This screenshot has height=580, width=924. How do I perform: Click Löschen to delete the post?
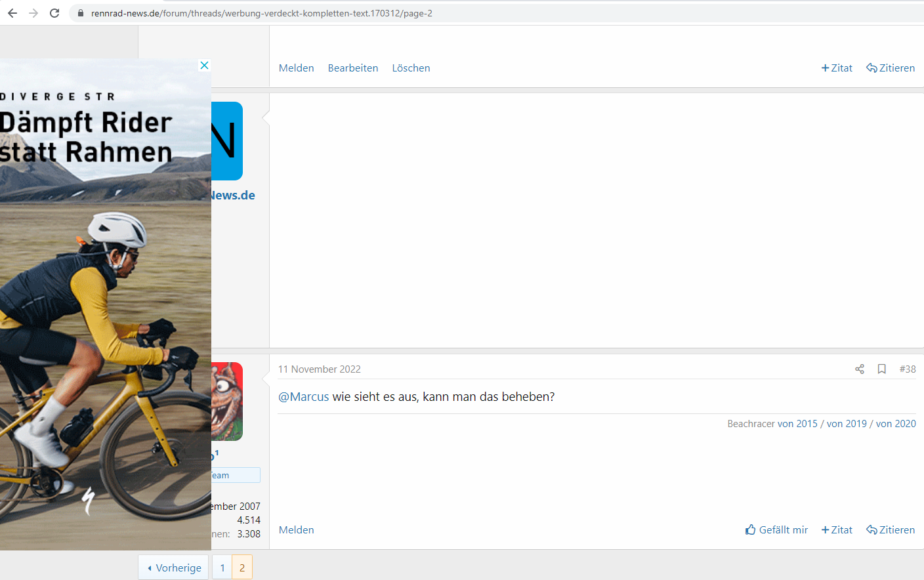coord(411,68)
